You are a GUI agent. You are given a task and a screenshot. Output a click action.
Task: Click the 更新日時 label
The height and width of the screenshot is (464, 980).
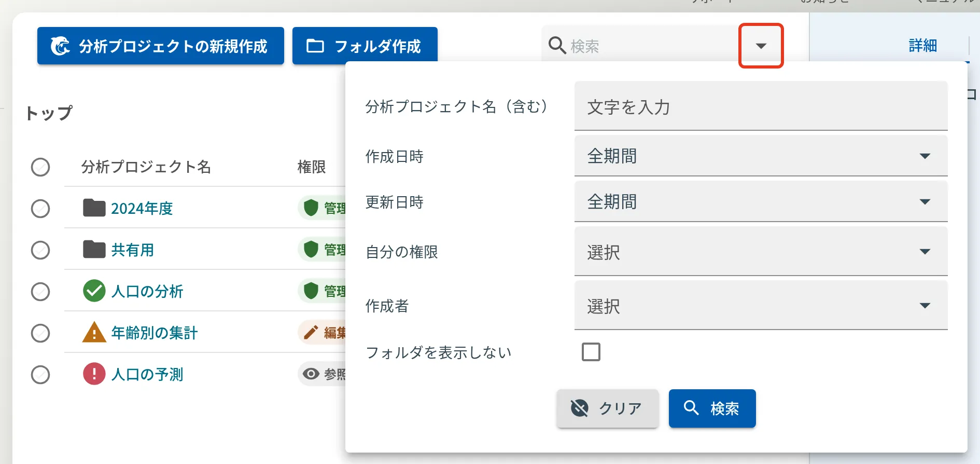click(x=395, y=202)
